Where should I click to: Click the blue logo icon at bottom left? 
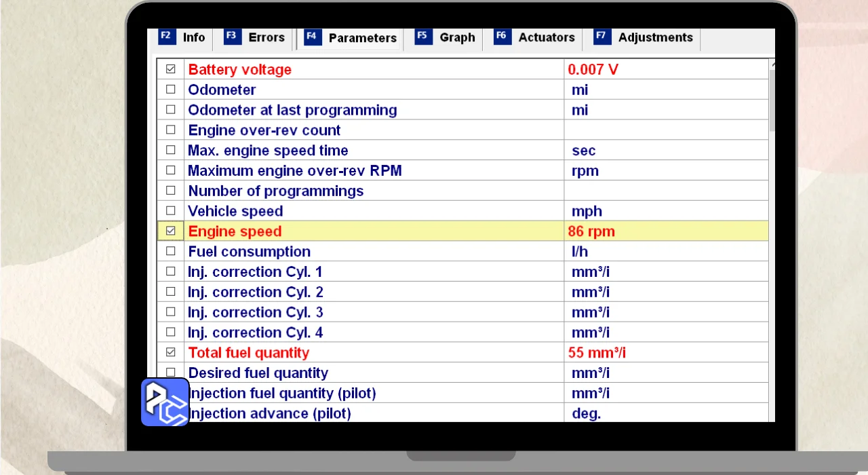(165, 402)
